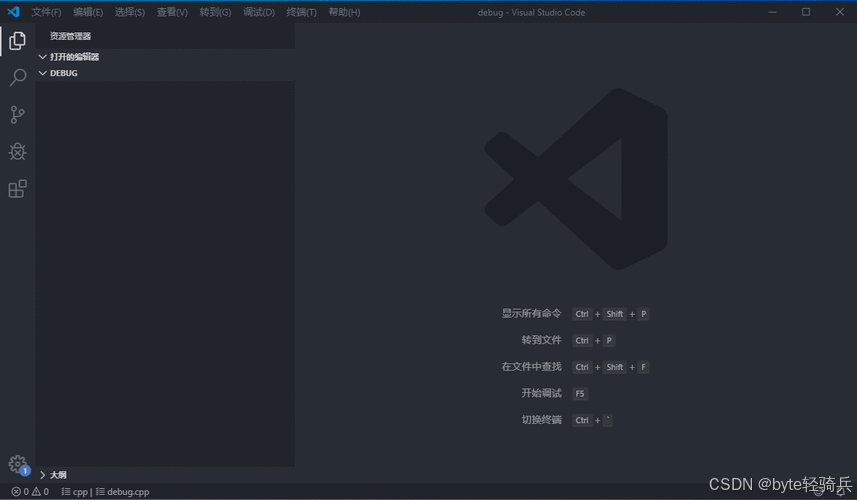Click the 资源管理器 panel title

pos(71,36)
